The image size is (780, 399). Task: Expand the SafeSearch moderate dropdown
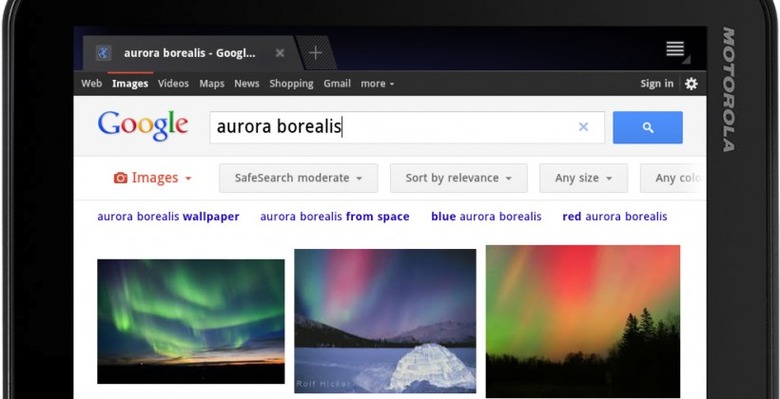298,178
